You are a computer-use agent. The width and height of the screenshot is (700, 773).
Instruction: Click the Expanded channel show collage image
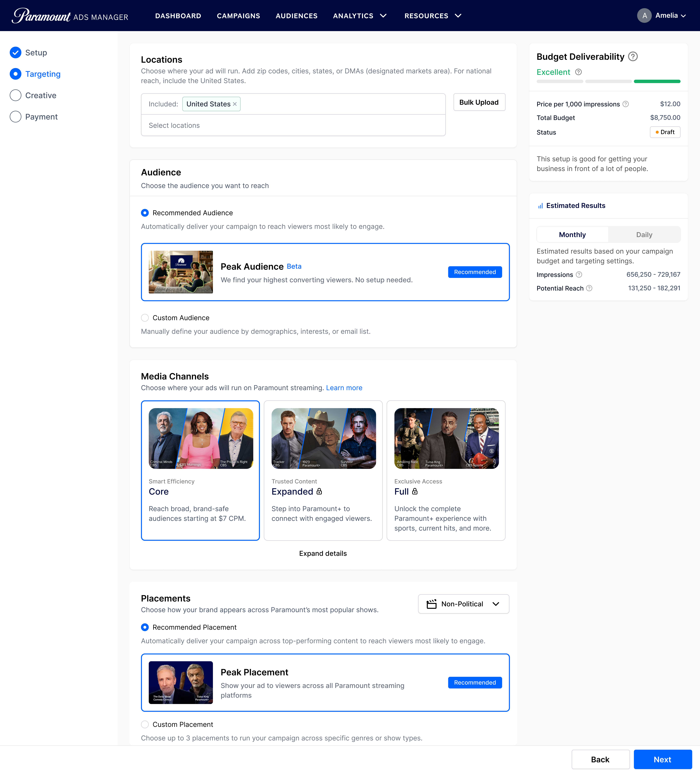(324, 438)
